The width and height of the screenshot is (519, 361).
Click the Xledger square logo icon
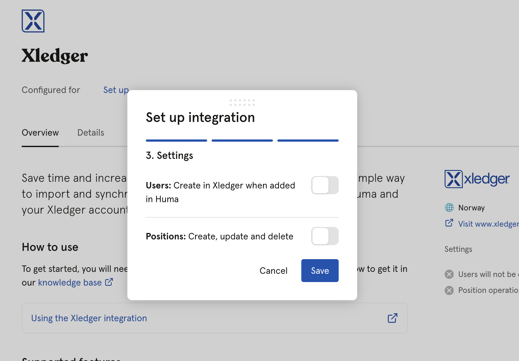33,21
